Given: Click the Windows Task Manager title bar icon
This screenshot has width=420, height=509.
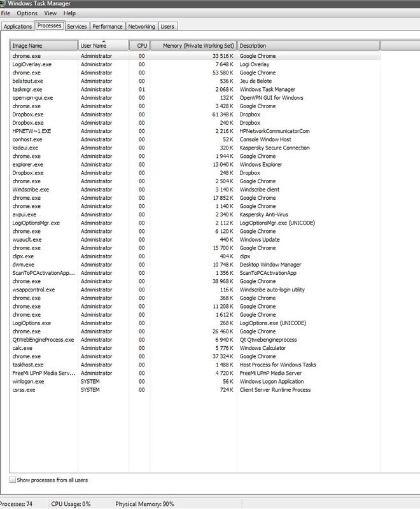Looking at the screenshot, I should (3, 3).
